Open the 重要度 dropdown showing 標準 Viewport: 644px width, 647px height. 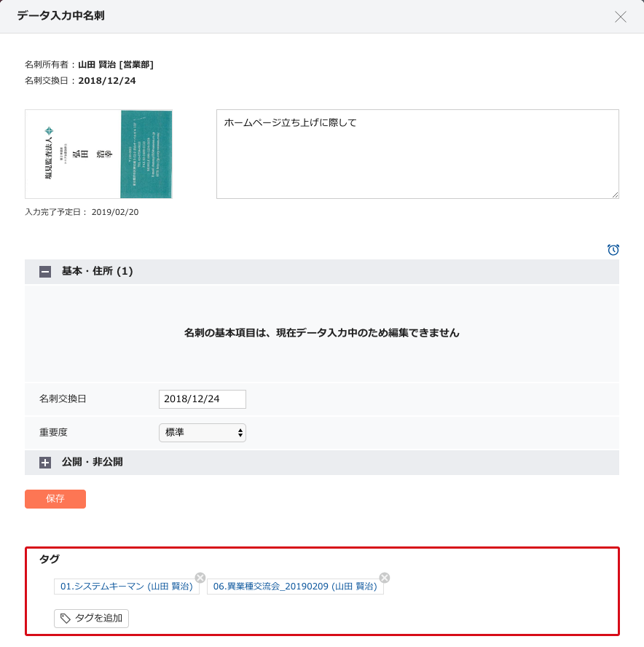pos(202,433)
